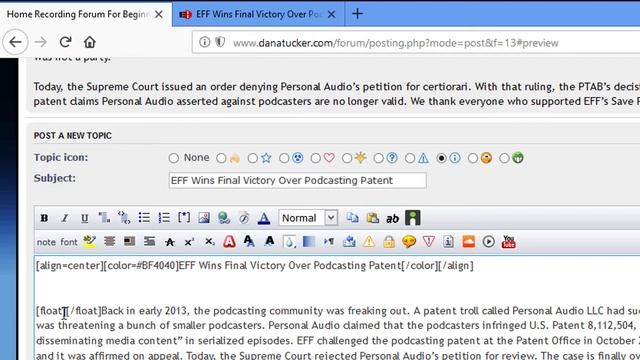Viewport: 640px width, 360px height.
Task: Select the question mark topic icon radio
Action: click(378, 158)
